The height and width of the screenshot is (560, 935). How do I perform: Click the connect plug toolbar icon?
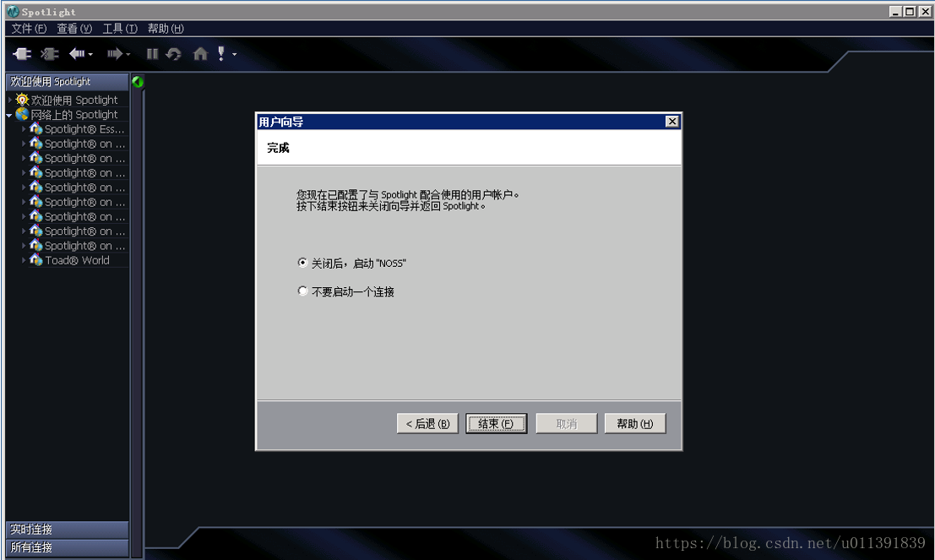(22, 54)
